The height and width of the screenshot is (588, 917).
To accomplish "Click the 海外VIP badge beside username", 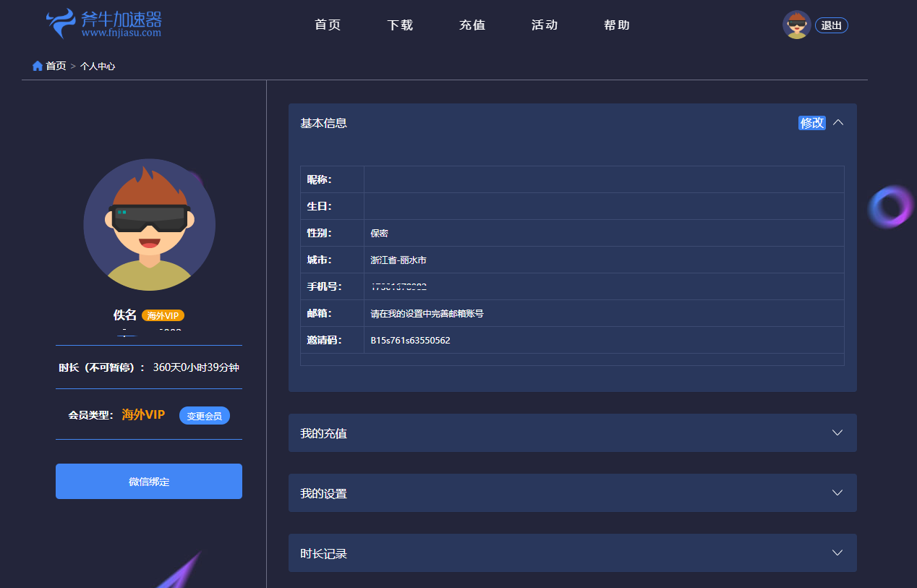I will tap(163, 315).
